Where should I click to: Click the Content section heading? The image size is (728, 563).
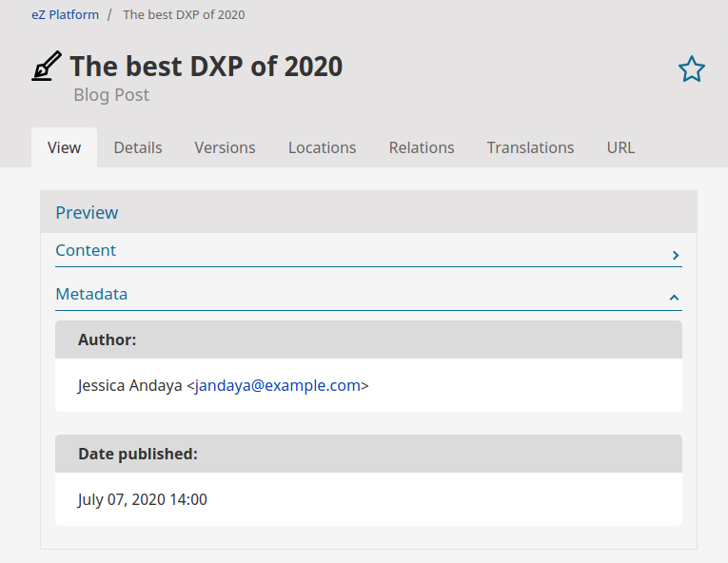pyautogui.click(x=86, y=250)
